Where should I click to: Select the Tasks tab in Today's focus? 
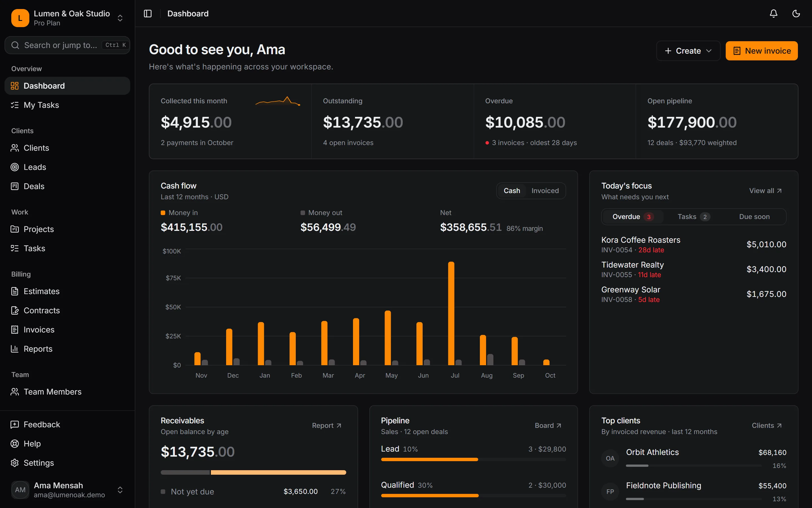[x=694, y=217]
